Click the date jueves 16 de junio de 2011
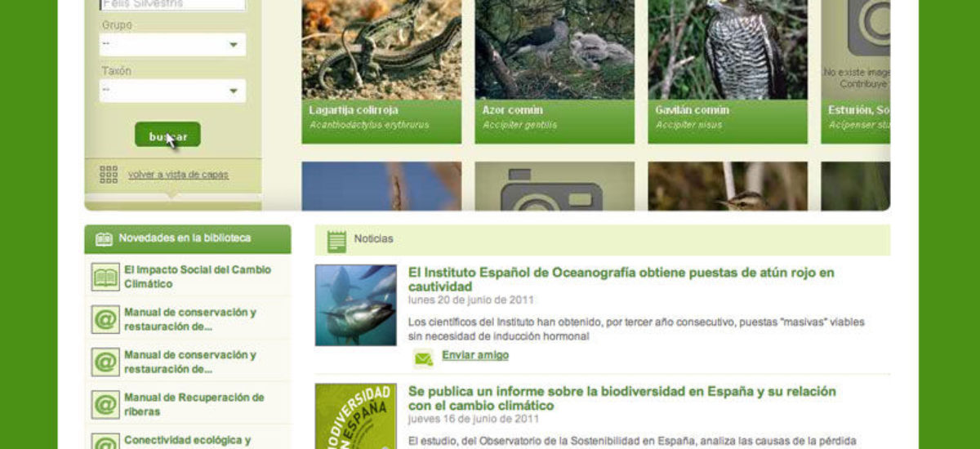 (474, 418)
